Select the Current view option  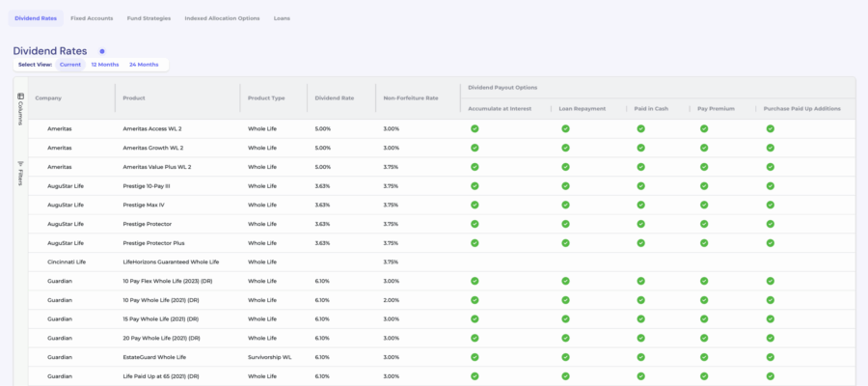pos(70,65)
